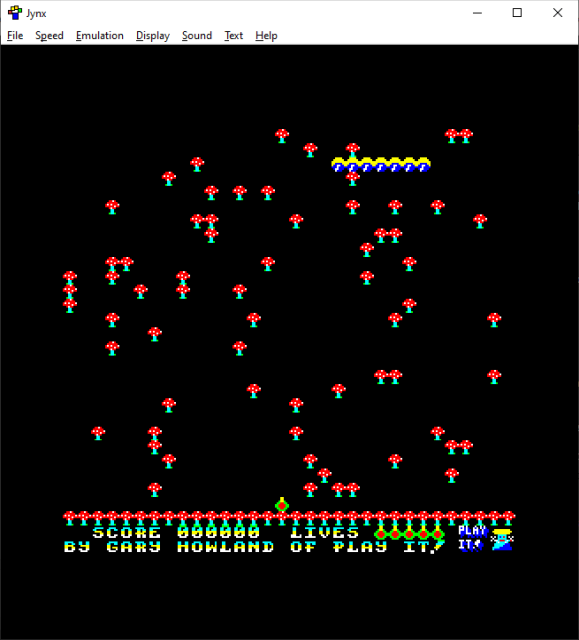Minimize the Jynx window
Image resolution: width=579 pixels, height=640 pixels.
[x=477, y=13]
